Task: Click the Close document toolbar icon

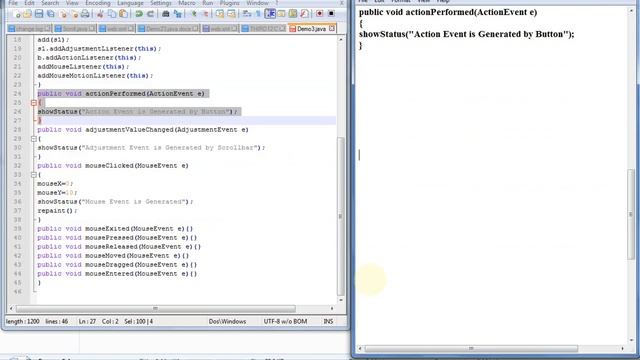Action: point(63,14)
